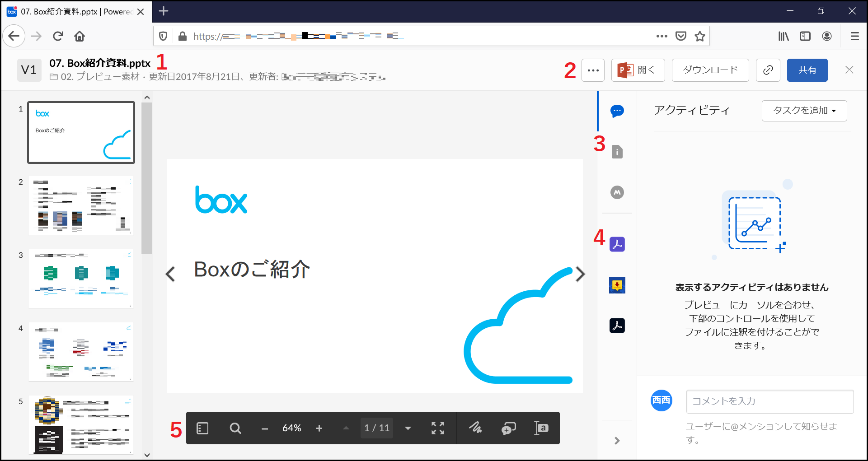
Task: Click the コメントを入力 comment field
Action: click(770, 401)
